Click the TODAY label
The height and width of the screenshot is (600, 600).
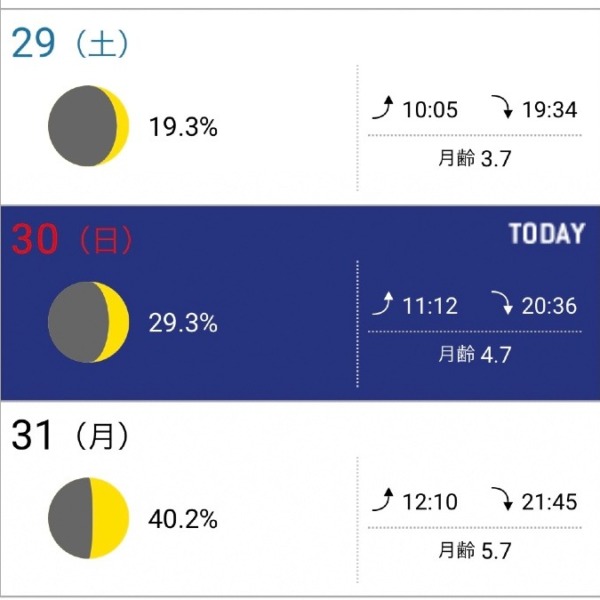click(547, 233)
